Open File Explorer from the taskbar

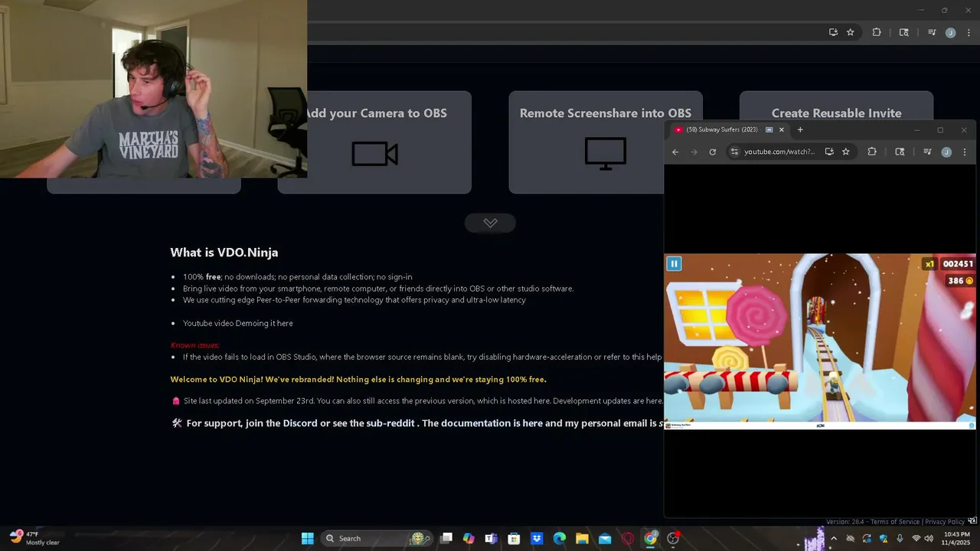tap(582, 539)
